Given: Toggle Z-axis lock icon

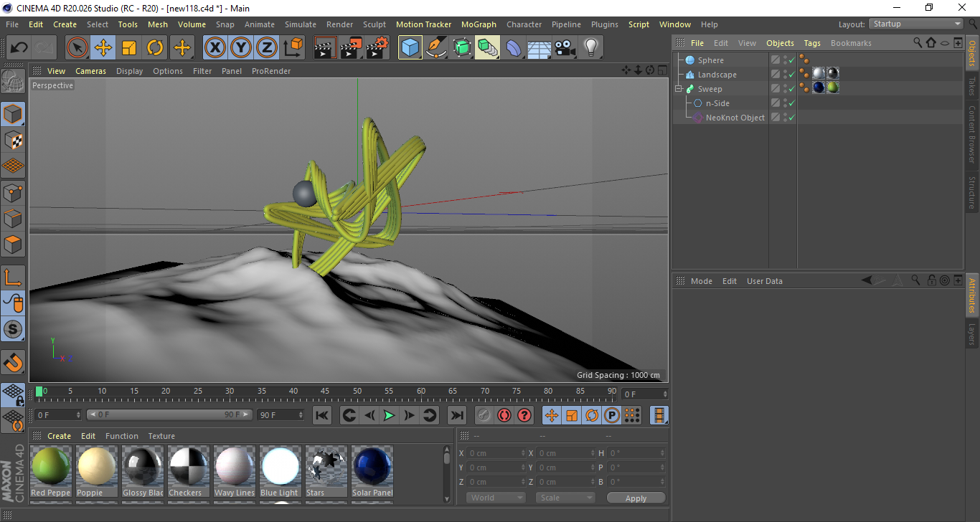Looking at the screenshot, I should [267, 48].
